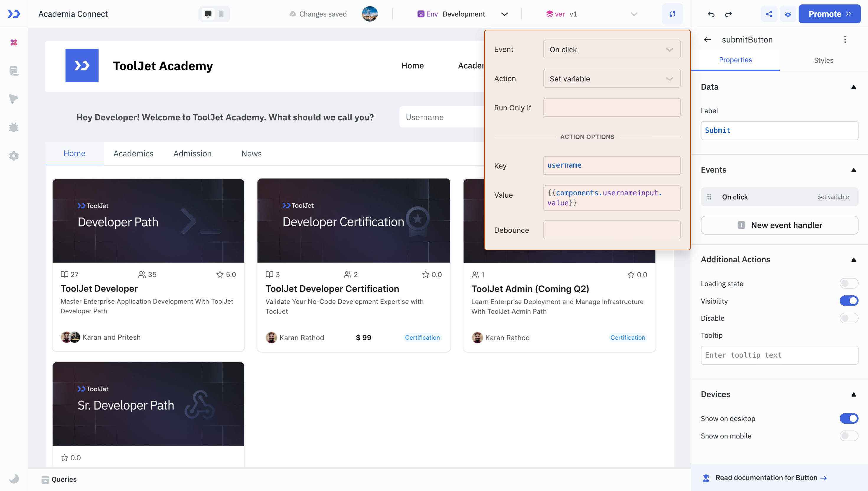Open the settings gear in left sidebar
868x491 pixels.
click(x=14, y=156)
